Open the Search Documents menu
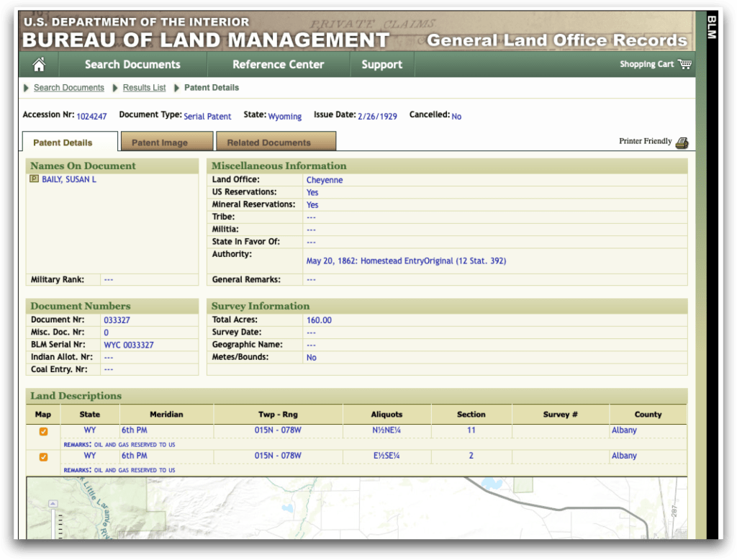The width and height of the screenshot is (737, 560). [x=132, y=65]
